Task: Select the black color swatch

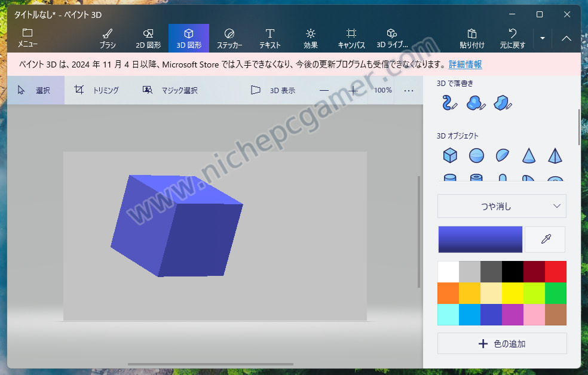Action: [x=513, y=272]
